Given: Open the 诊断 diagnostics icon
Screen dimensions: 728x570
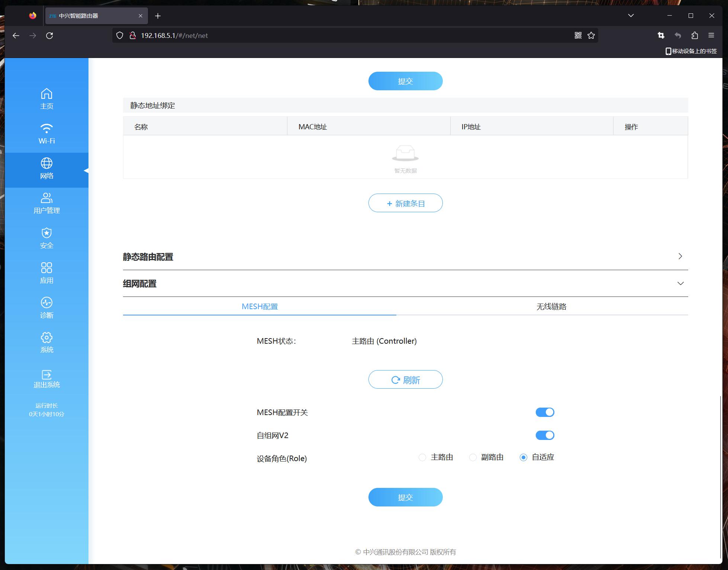Looking at the screenshot, I should [x=46, y=303].
